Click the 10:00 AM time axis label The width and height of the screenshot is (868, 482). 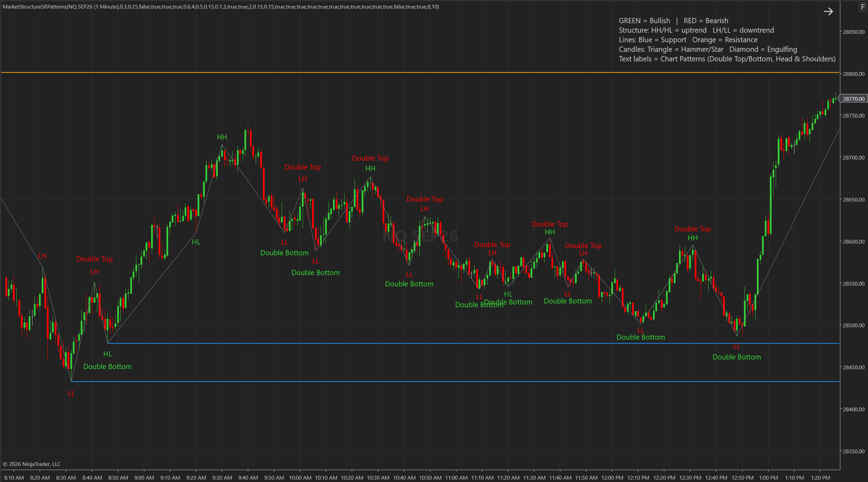tap(300, 478)
